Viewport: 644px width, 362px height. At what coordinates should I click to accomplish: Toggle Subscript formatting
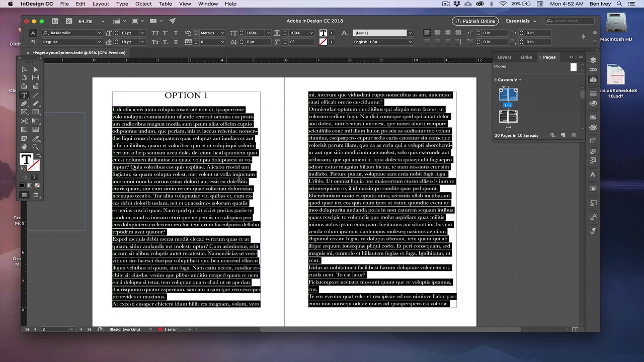(165, 42)
